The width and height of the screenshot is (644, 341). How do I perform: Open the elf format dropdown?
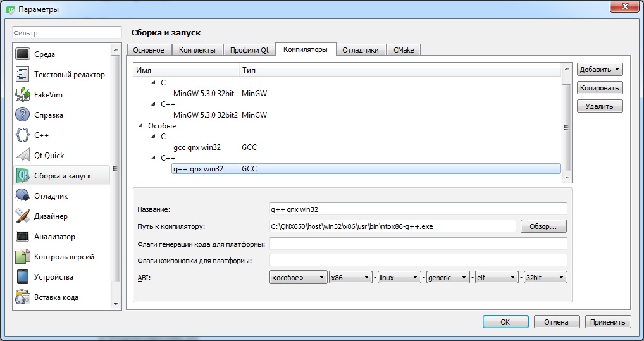click(497, 278)
